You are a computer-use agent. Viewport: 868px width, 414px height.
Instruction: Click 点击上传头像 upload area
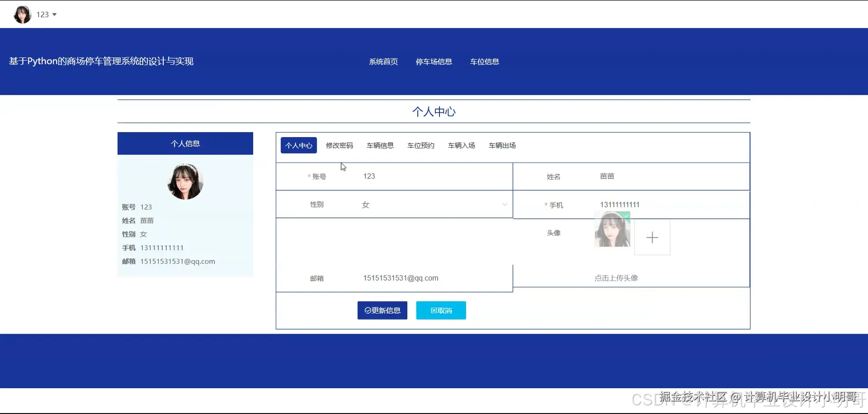pyautogui.click(x=616, y=278)
